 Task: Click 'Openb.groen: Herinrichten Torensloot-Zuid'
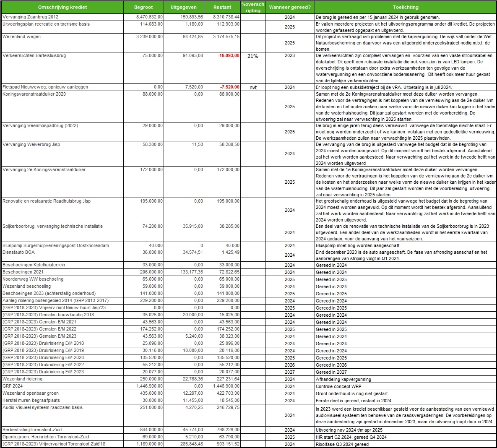pos(46,437)
